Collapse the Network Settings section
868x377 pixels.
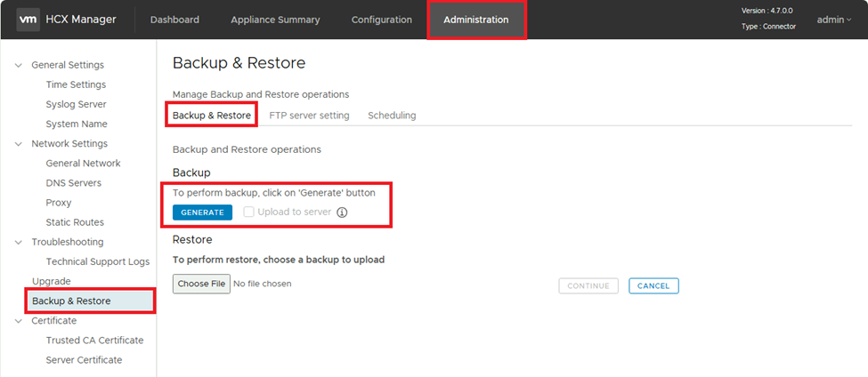(19, 144)
